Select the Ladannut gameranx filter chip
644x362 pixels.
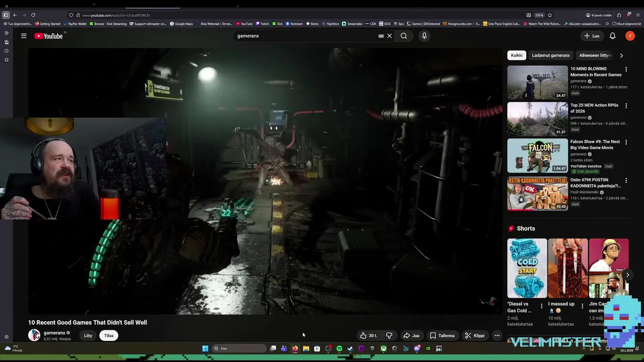pyautogui.click(x=551, y=55)
